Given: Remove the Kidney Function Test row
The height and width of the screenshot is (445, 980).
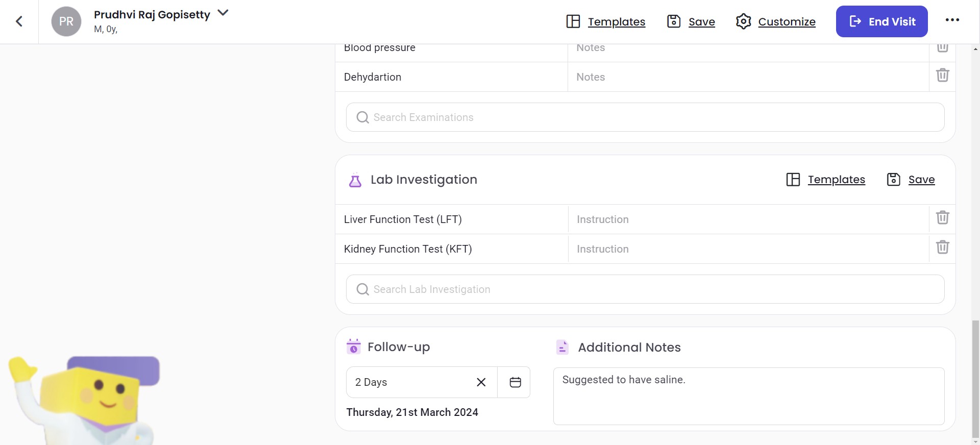Looking at the screenshot, I should 942,248.
